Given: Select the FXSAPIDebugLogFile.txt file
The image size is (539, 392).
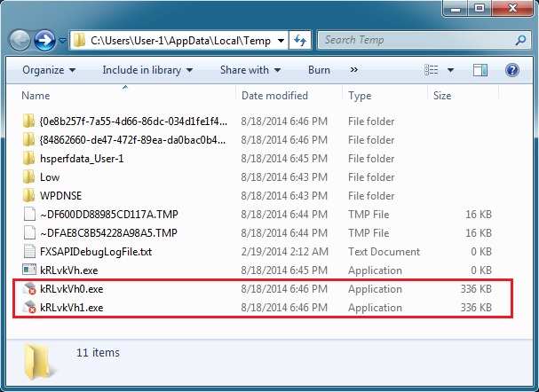Looking at the screenshot, I should point(96,252).
